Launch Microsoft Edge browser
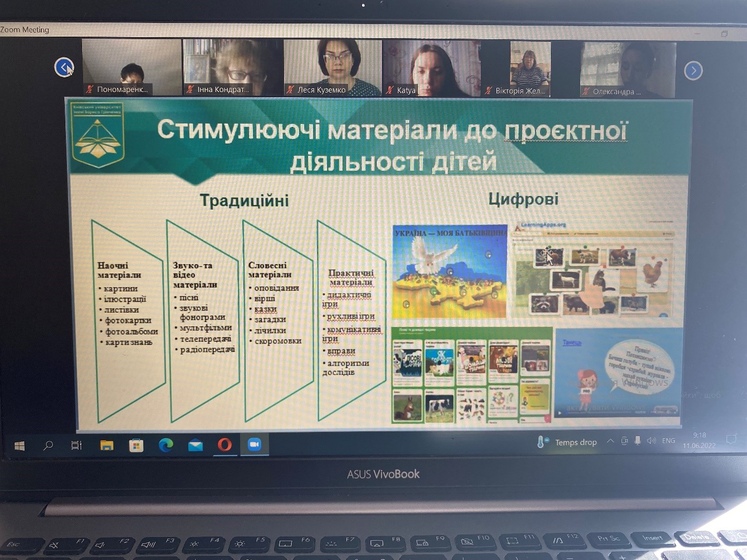This screenshot has height=560, width=747. 166,445
